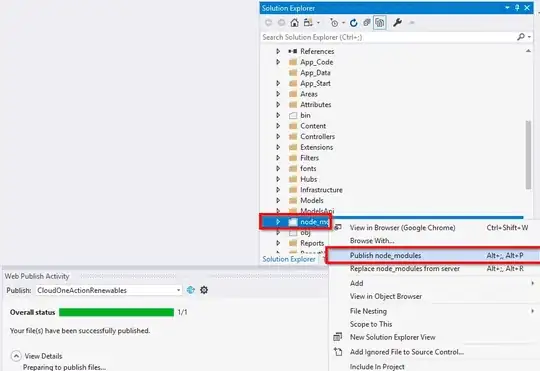
Task: Click the Home icon in Solution Explorer toolbar
Action: 294,23
